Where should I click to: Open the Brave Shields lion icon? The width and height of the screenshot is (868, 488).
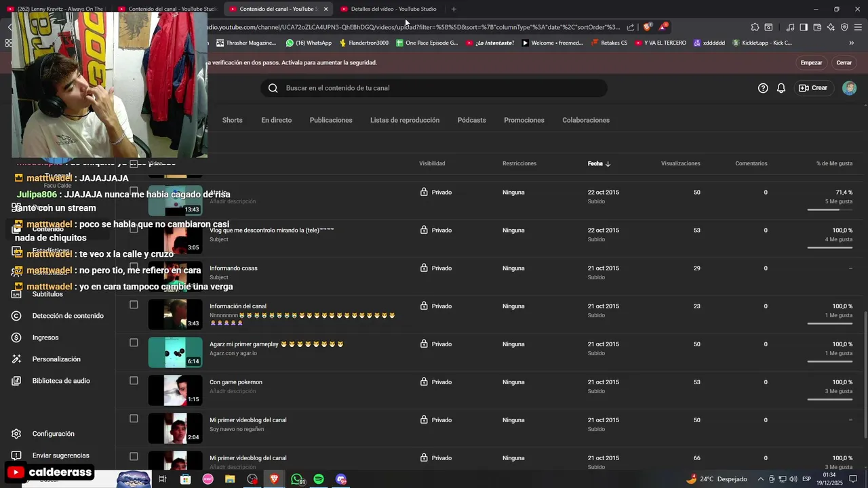[647, 27]
